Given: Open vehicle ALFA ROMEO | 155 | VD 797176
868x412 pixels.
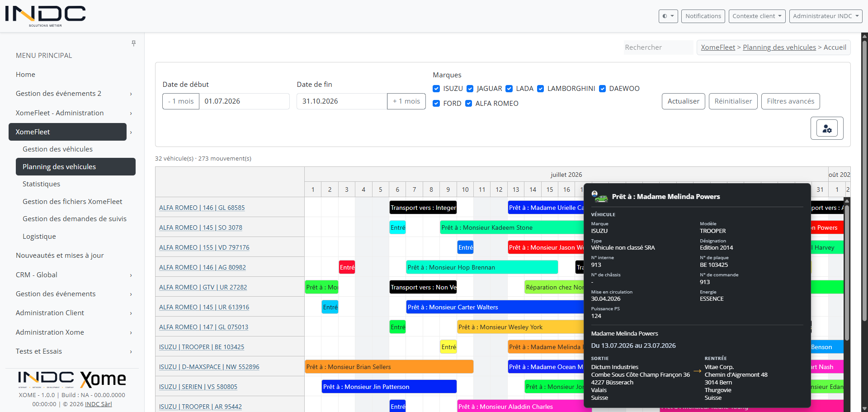Looking at the screenshot, I should [204, 247].
